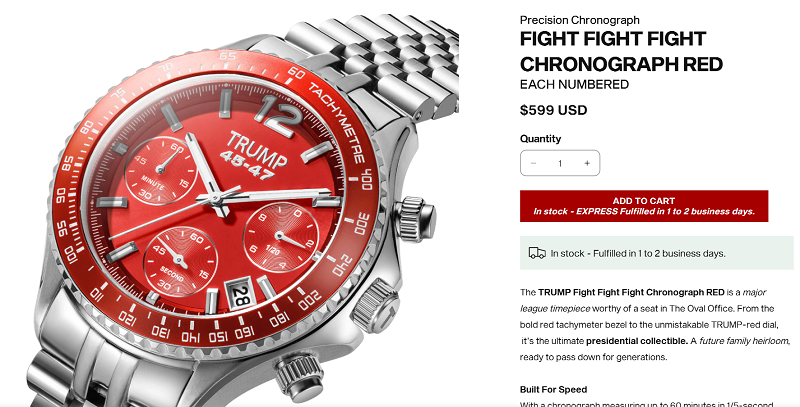Click the Precision Chronograph category label
The width and height of the screenshot is (800, 407).
pyautogui.click(x=580, y=20)
